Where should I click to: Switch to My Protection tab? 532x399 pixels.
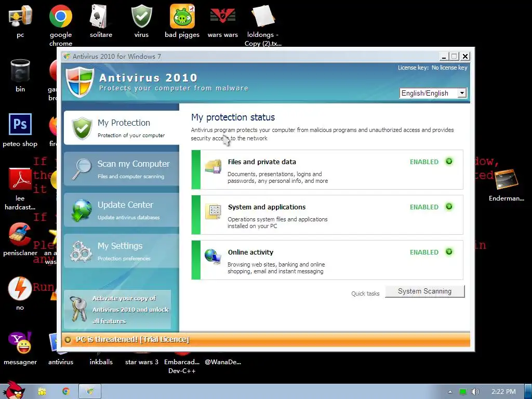[122, 128]
